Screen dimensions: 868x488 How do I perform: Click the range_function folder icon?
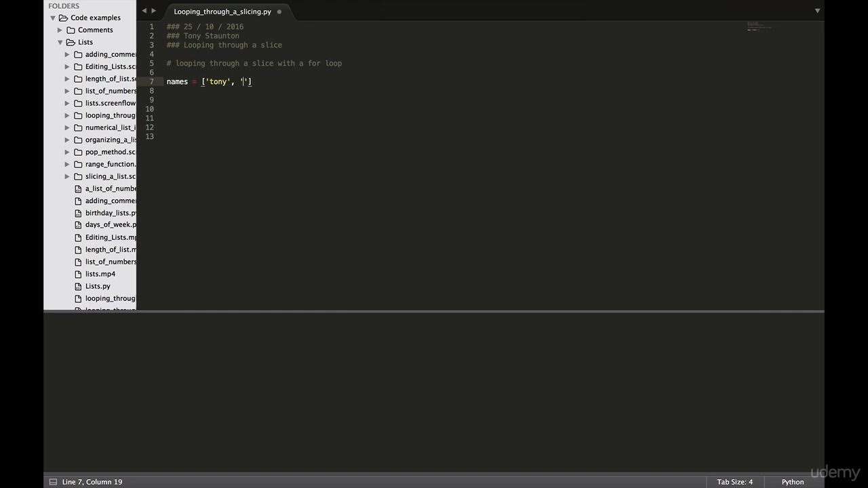point(78,164)
